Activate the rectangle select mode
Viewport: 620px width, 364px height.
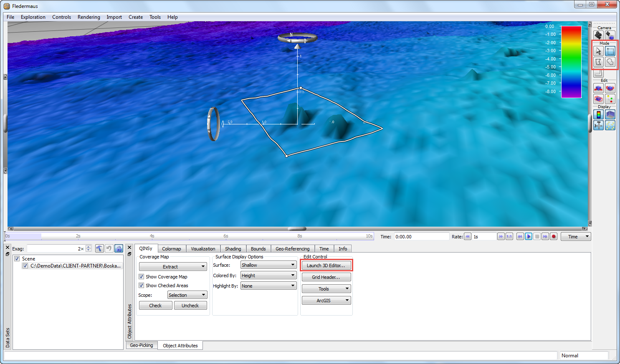(610, 51)
